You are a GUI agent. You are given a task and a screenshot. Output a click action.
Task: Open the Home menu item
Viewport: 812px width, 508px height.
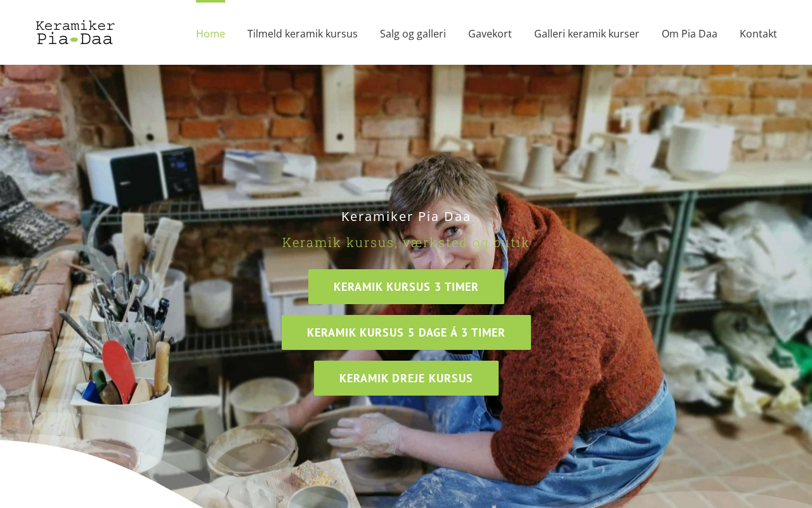(211, 34)
